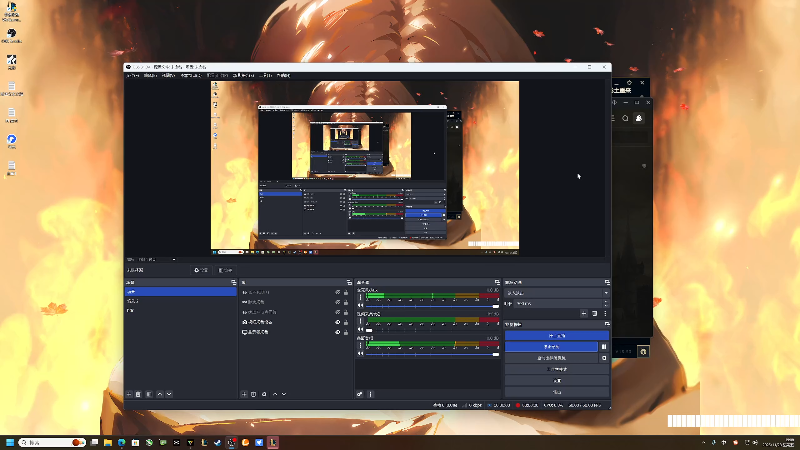Mute the top audio mixer channel
The width and height of the screenshot is (800, 450).
point(361,306)
